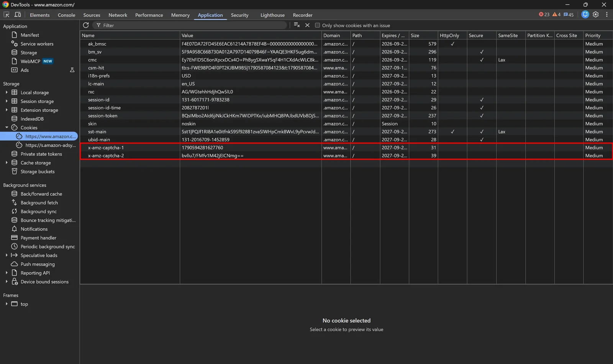Click the Ads experiment flask icon
Screen dimensions: 613x364
72,70
